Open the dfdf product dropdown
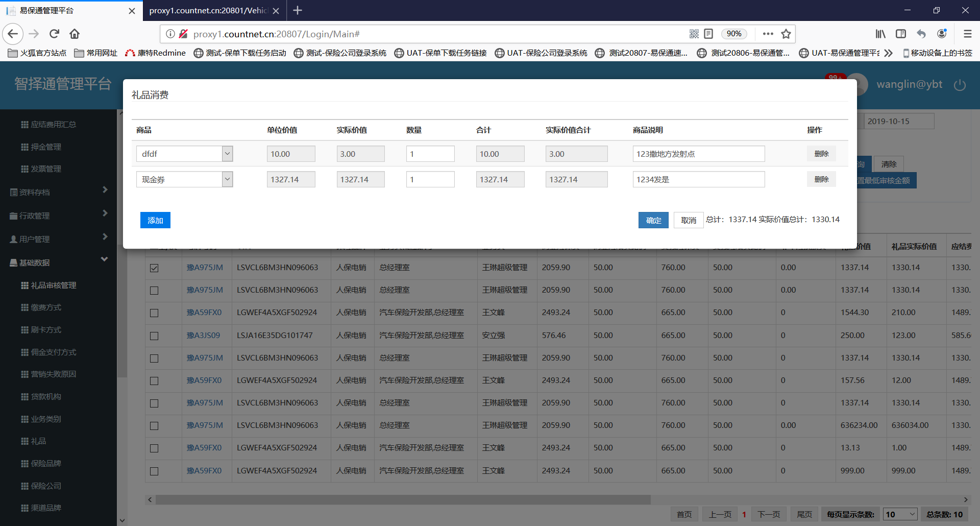The image size is (980, 526). click(x=227, y=154)
